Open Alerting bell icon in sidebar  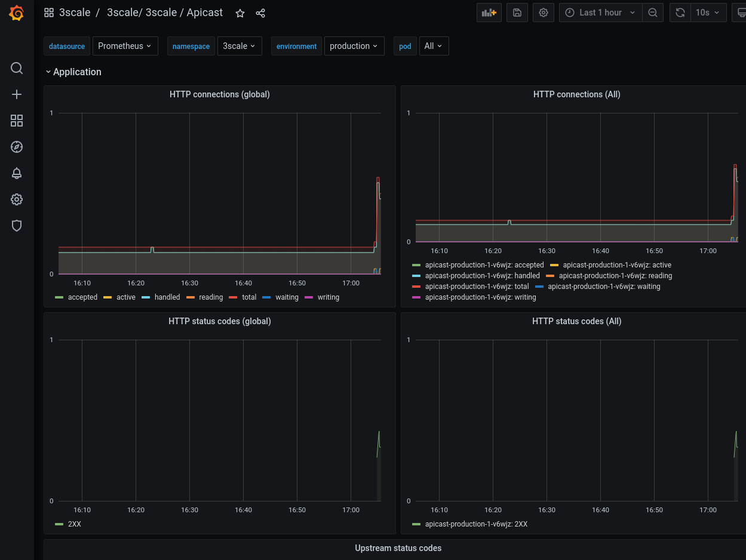[x=17, y=173]
